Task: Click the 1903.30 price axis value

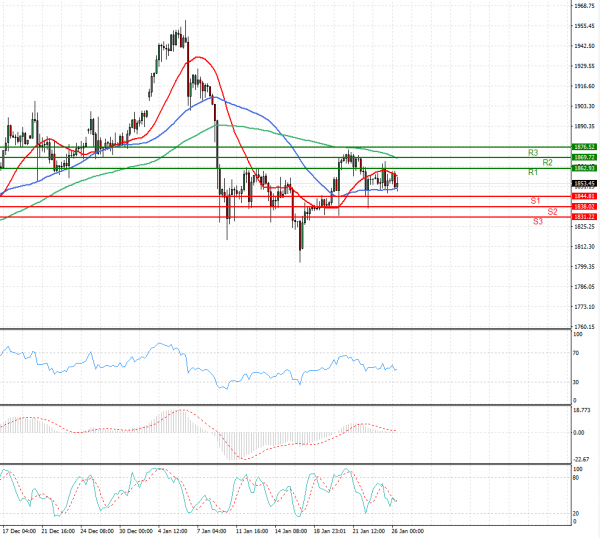Action: tap(584, 106)
